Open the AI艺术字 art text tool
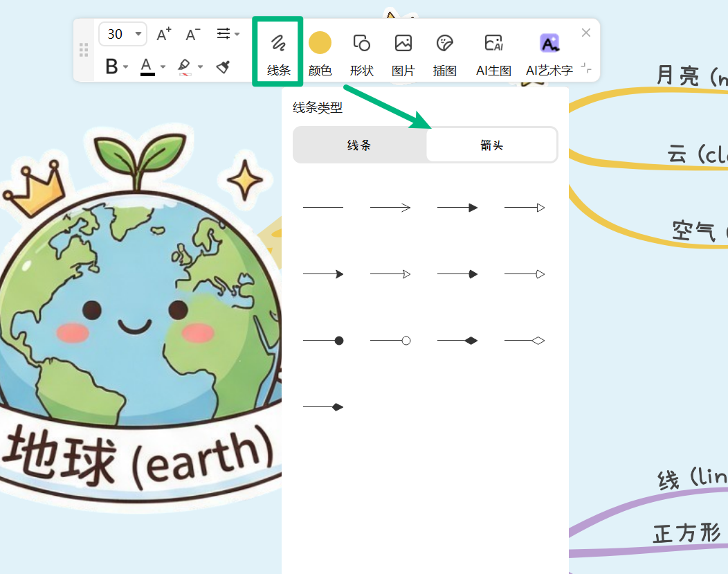728x574 pixels. pos(549,53)
